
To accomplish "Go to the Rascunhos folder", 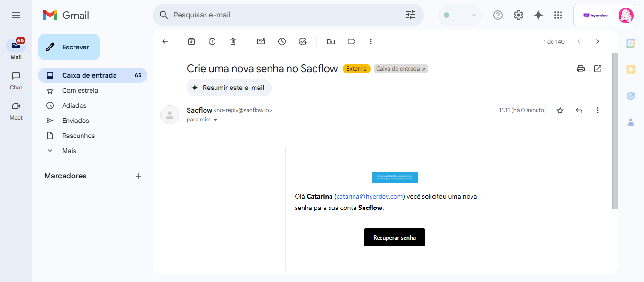I will pyautogui.click(x=78, y=136).
